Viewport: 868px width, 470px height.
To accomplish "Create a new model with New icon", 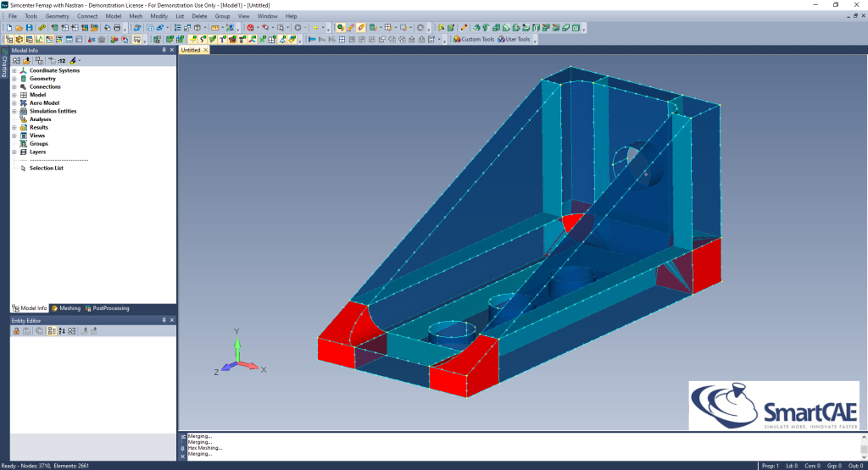I will [x=9, y=28].
